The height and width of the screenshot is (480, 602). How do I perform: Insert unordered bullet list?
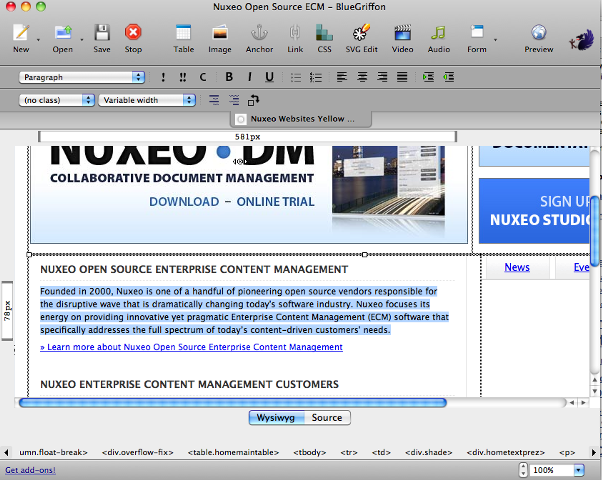click(x=296, y=77)
